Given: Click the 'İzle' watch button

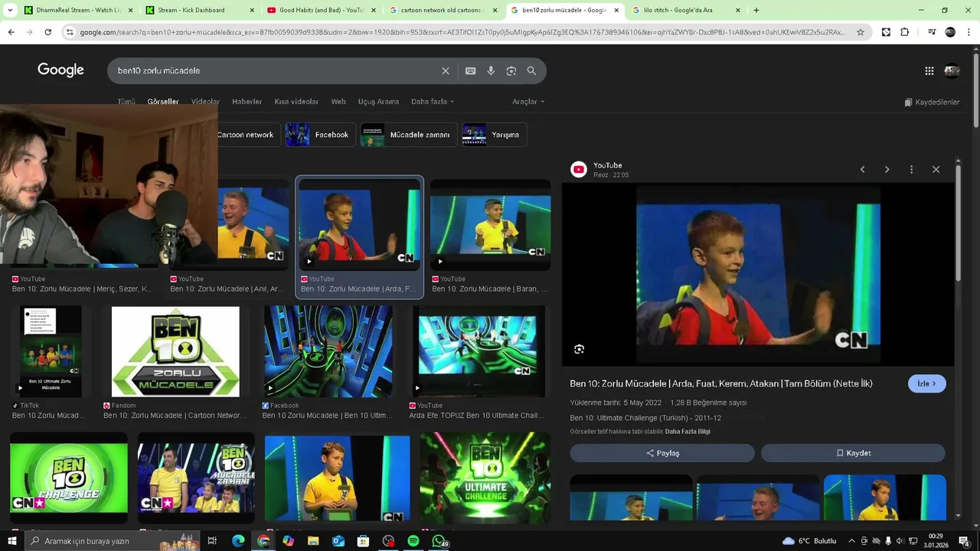Looking at the screenshot, I should [x=926, y=383].
